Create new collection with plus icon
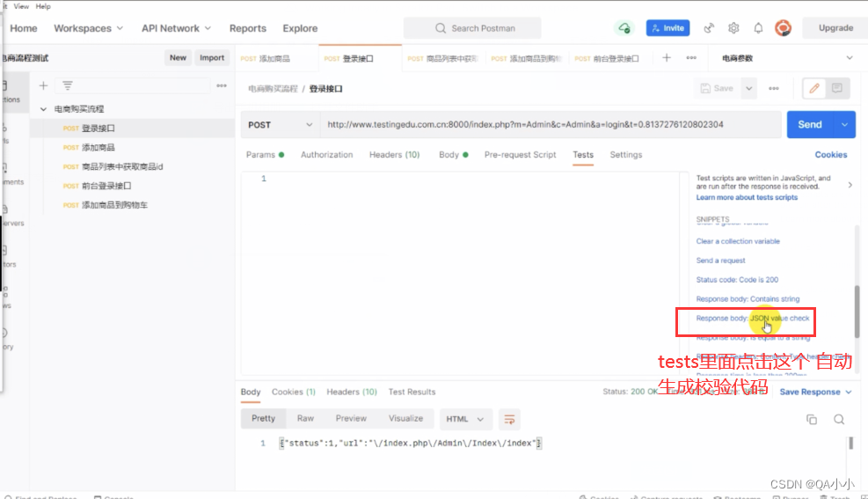 [x=44, y=86]
